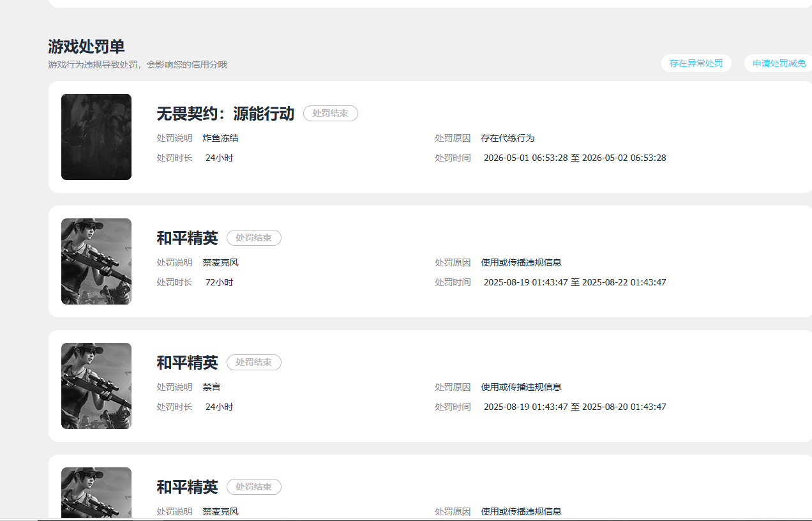The height and width of the screenshot is (521, 812).
Task: Click 和平精英 title in the 禁言 penalty card
Action: point(187,363)
